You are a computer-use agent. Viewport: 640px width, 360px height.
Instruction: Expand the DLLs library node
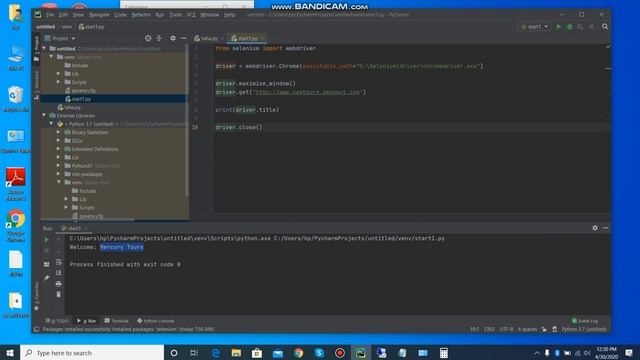tap(59, 140)
